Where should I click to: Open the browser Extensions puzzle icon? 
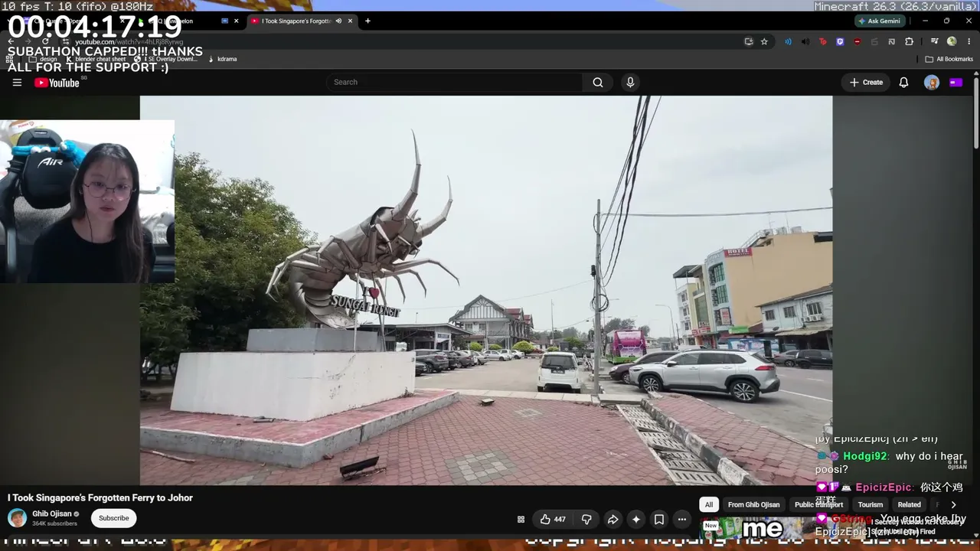point(909,41)
